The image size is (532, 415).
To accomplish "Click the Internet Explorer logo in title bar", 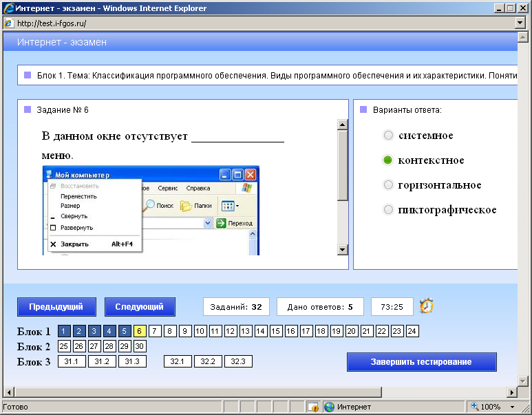I will click(9, 8).
